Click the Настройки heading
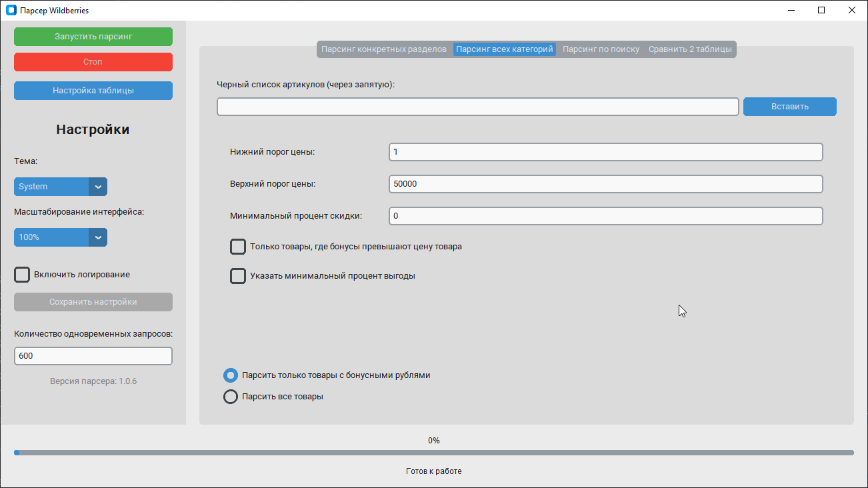 pyautogui.click(x=93, y=129)
